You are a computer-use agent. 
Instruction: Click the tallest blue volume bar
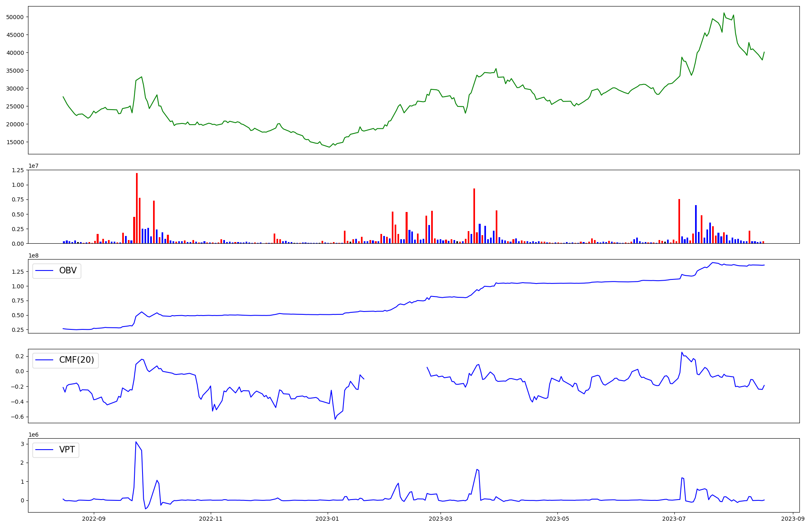pos(696,224)
